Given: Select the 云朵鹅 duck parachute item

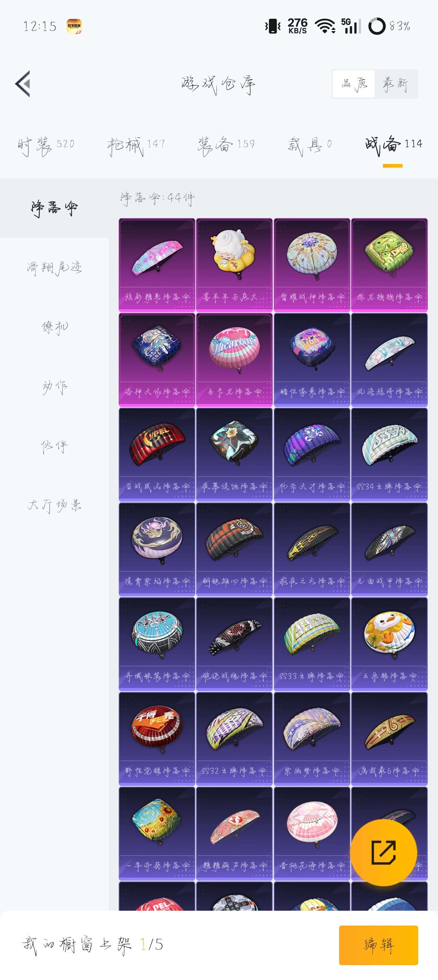Looking at the screenshot, I should tap(389, 644).
